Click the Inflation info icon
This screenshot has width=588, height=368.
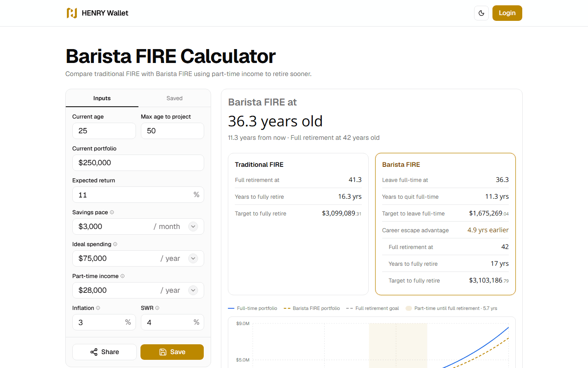click(x=98, y=308)
